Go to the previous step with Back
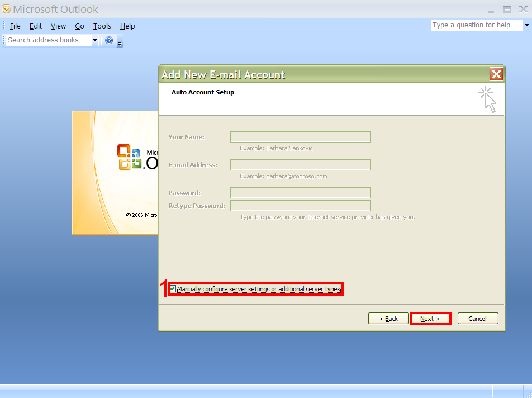Image resolution: width=532 pixels, height=398 pixels. pyautogui.click(x=388, y=319)
